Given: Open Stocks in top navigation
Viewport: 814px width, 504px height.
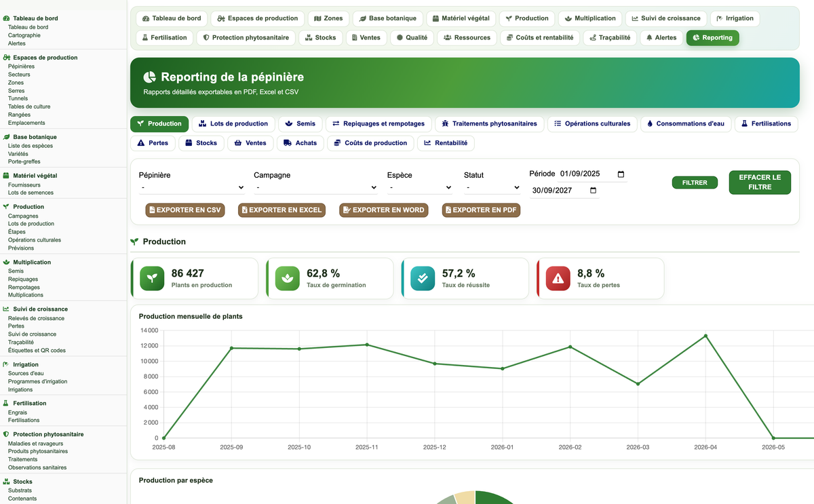Looking at the screenshot, I should point(320,37).
